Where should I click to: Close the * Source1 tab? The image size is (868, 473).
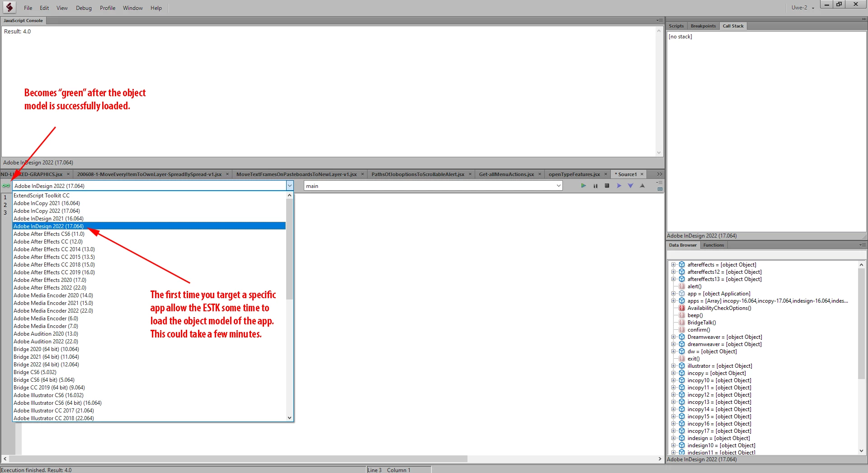click(x=642, y=174)
